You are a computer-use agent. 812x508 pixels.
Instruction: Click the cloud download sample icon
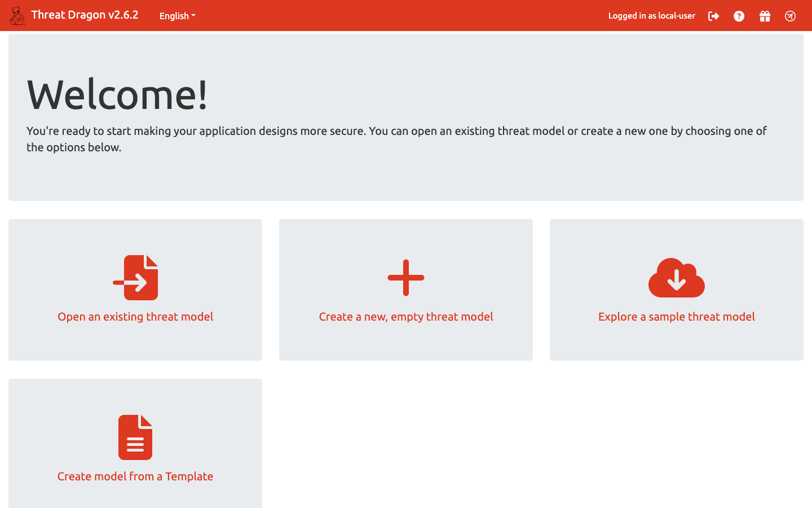point(677,278)
